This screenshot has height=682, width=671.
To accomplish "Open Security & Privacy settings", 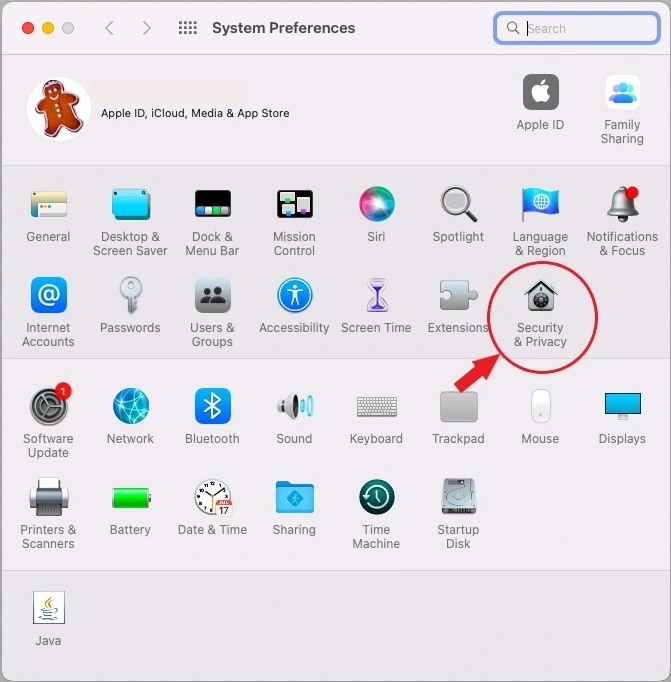I will (x=540, y=296).
